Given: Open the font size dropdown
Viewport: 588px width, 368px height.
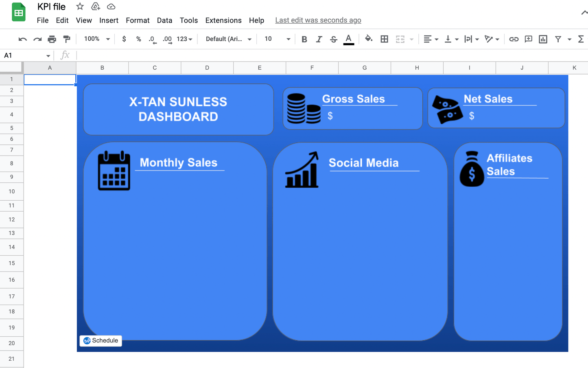Looking at the screenshot, I should click(x=288, y=39).
